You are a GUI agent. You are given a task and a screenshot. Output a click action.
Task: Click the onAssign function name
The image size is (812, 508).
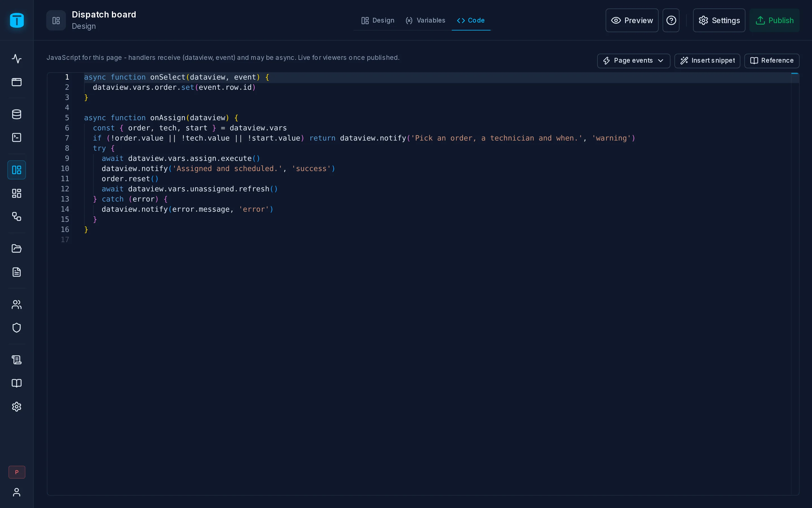point(168,118)
